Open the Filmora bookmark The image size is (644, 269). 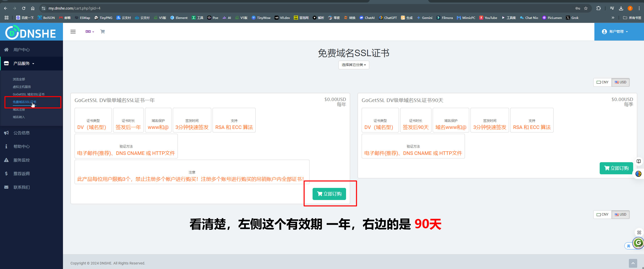click(445, 18)
